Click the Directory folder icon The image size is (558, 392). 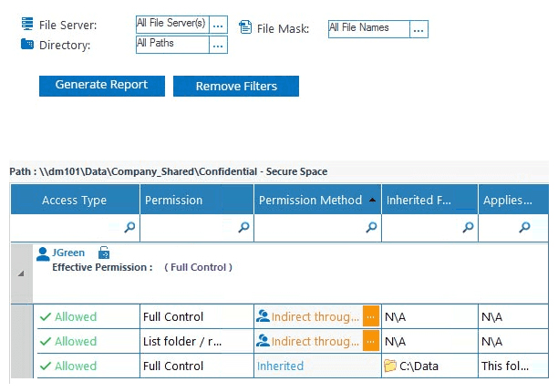coord(27,44)
